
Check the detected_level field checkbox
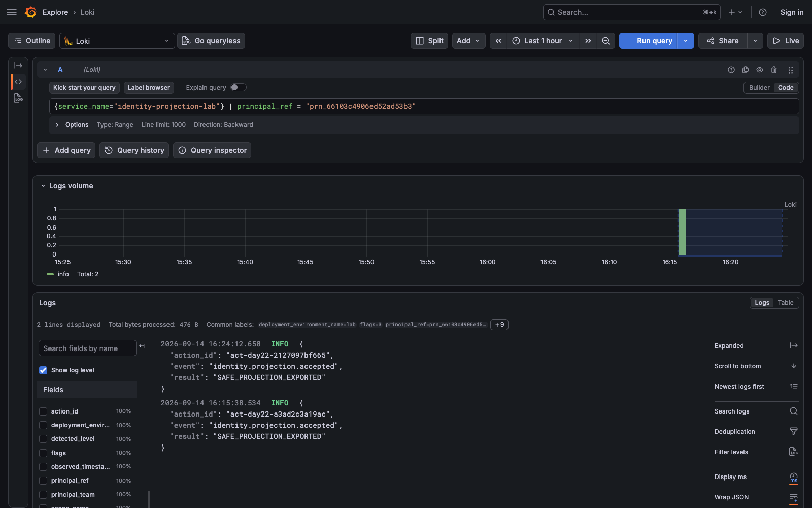pyautogui.click(x=43, y=439)
